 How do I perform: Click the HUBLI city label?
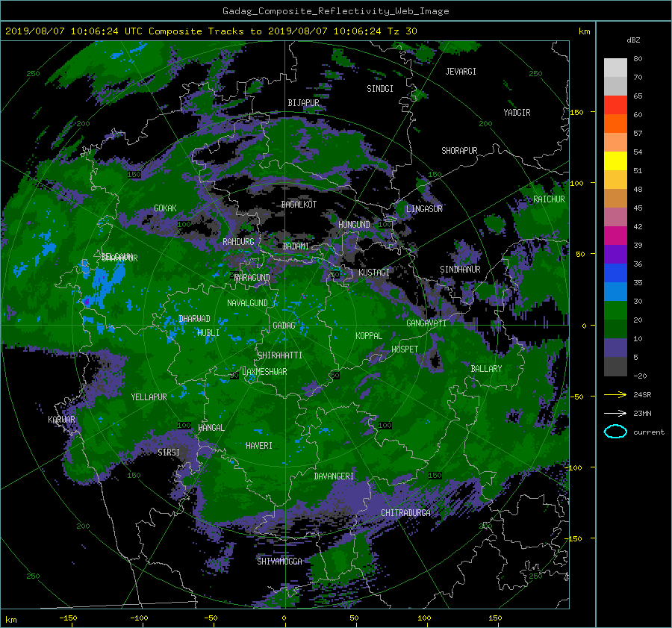[208, 333]
